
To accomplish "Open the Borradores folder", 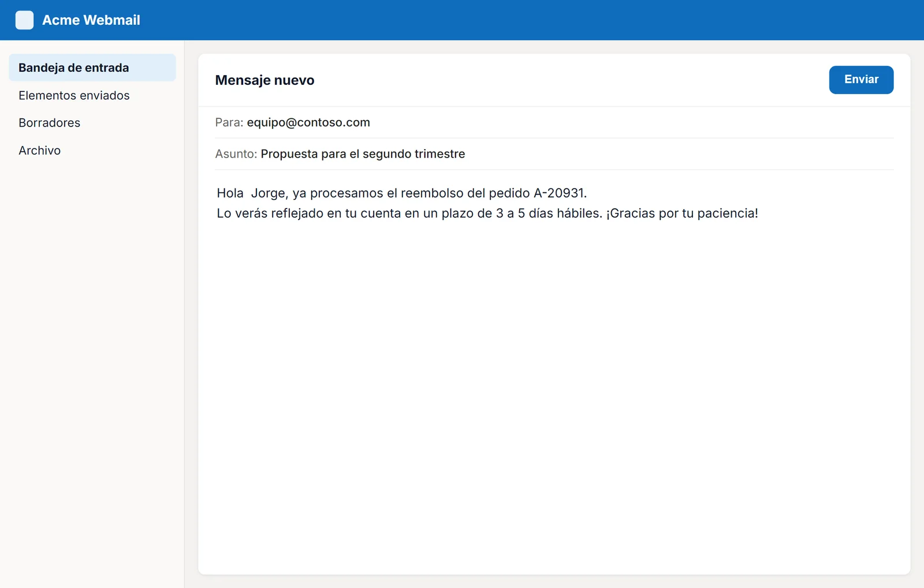I will coord(92,122).
